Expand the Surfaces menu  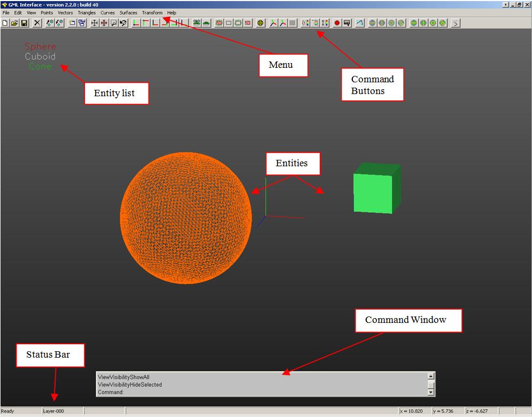coord(128,13)
